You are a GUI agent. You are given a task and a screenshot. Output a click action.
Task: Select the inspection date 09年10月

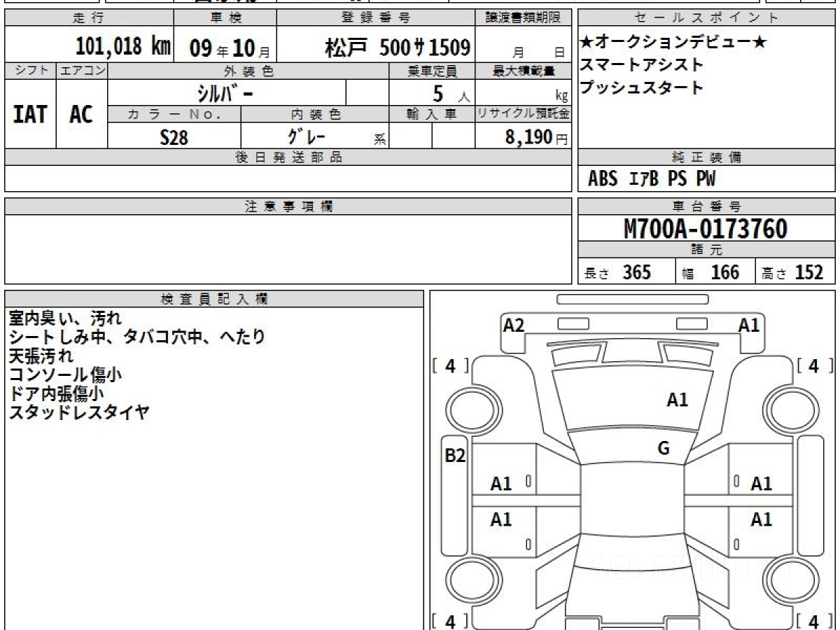(x=230, y=48)
